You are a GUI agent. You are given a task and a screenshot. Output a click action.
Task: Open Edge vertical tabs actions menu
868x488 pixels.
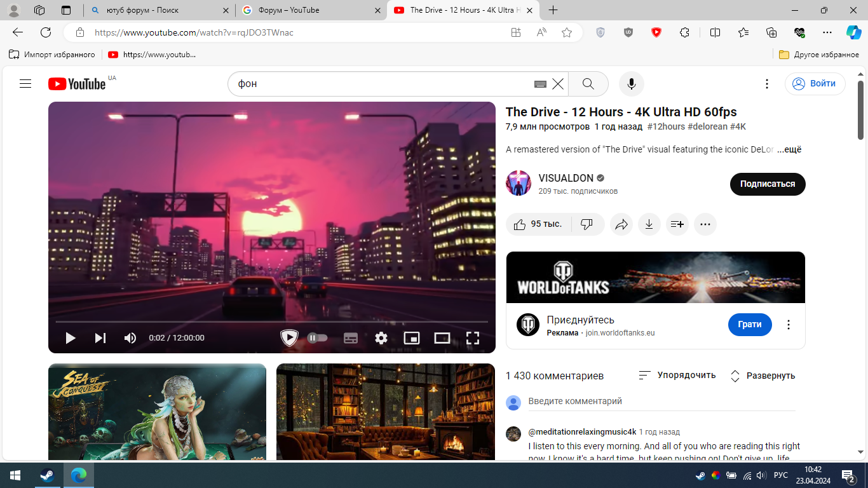tap(67, 10)
